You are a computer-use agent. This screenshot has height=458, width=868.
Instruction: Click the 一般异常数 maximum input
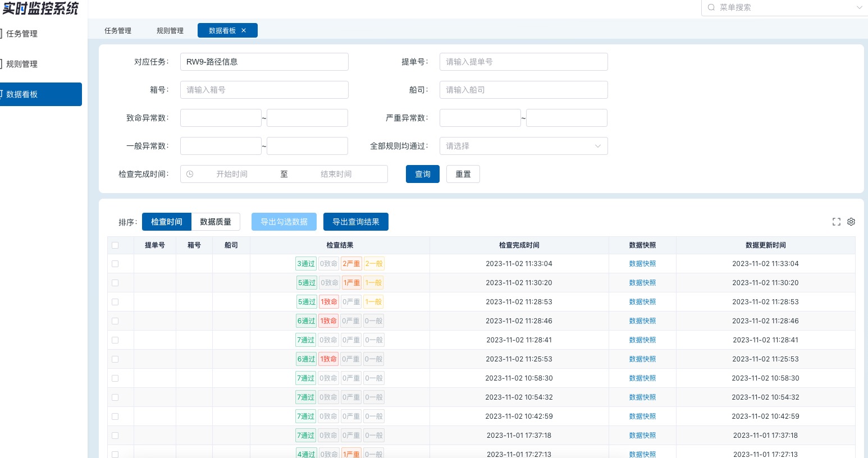307,146
